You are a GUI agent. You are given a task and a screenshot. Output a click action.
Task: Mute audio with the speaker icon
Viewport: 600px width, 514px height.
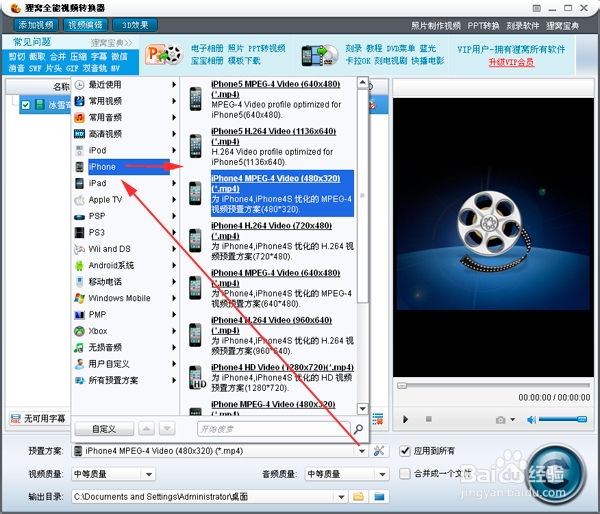coord(531,420)
